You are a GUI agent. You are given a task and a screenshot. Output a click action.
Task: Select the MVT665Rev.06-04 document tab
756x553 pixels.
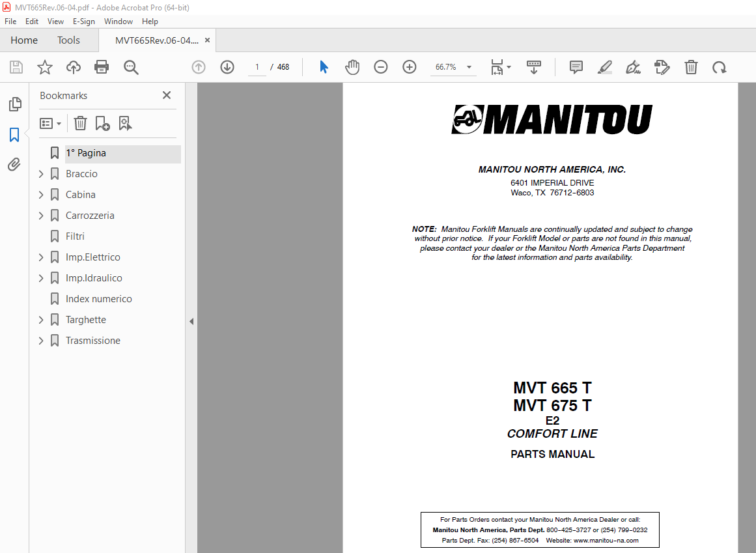(157, 40)
